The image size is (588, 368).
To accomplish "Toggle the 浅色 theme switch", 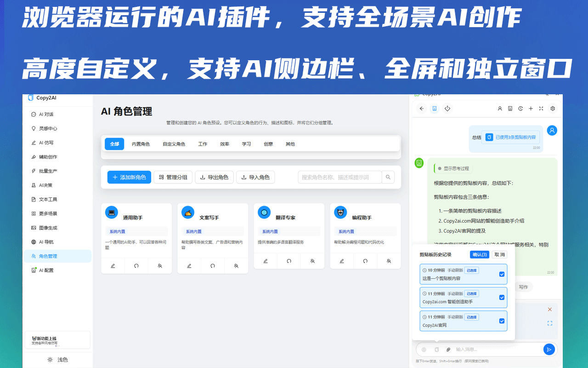I will click(58, 360).
